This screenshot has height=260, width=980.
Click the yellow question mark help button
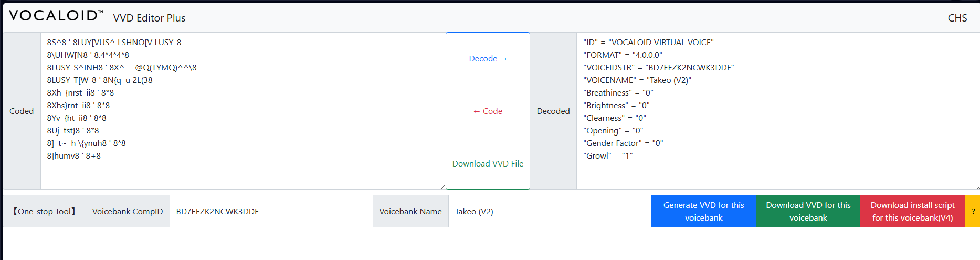click(973, 211)
